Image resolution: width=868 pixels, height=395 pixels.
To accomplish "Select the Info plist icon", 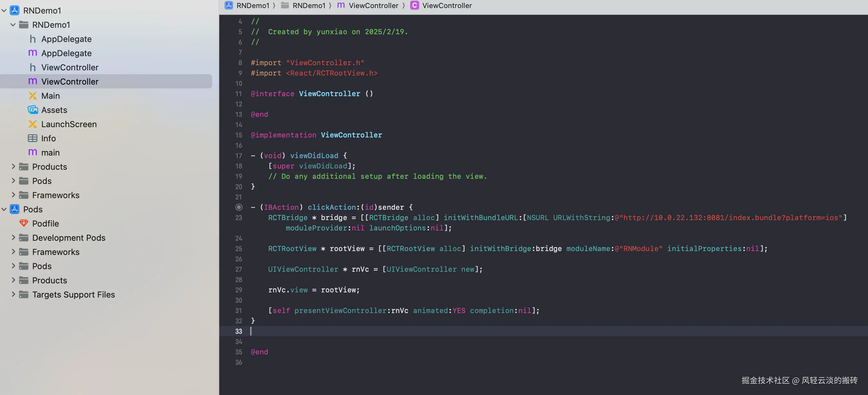I will (33, 138).
